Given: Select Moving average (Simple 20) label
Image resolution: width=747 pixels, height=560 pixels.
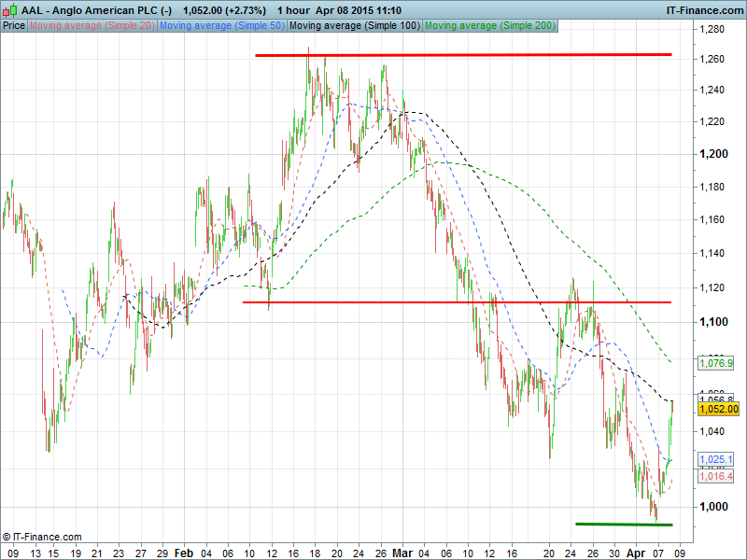Looking at the screenshot, I should click(x=92, y=25).
